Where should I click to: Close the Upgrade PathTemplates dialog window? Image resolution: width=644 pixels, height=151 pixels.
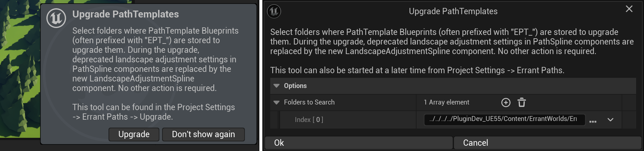pos(629,9)
